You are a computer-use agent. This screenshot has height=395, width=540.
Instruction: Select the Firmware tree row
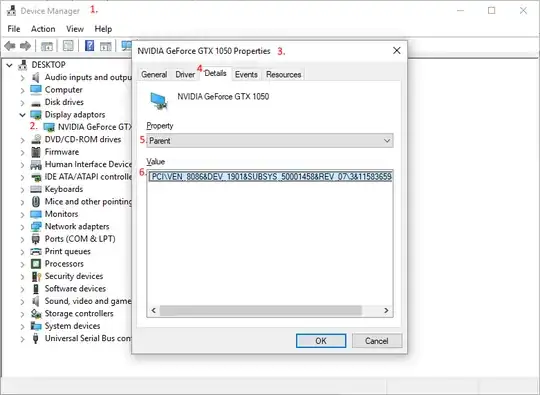click(62, 152)
